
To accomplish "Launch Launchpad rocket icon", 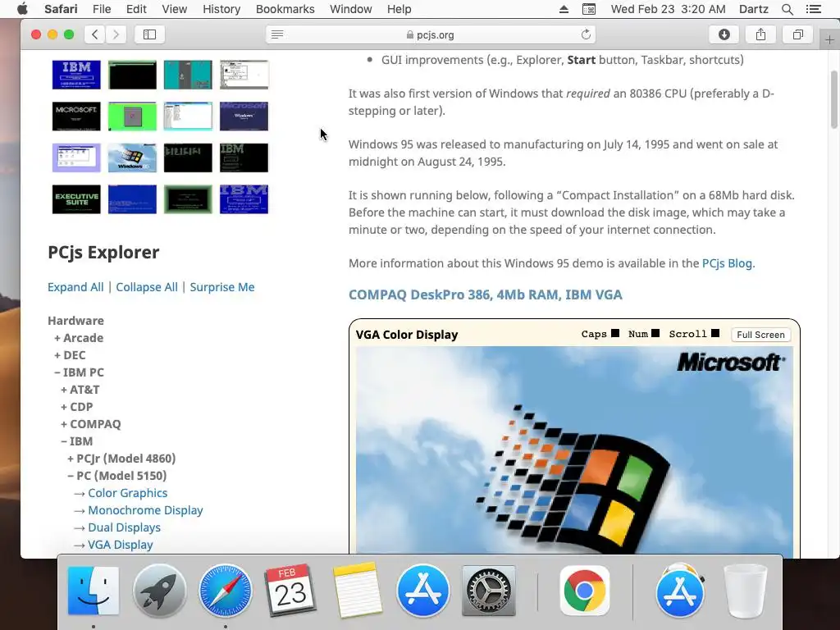I will [159, 591].
